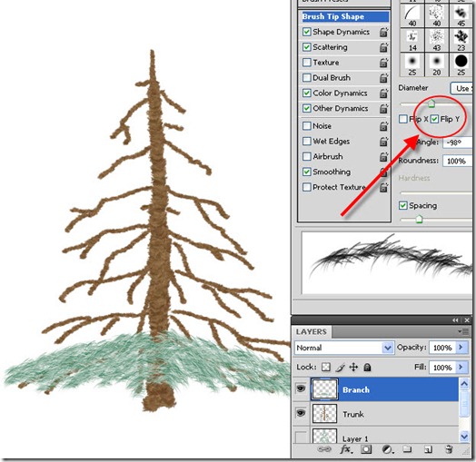Image resolution: width=476 pixels, height=462 pixels.
Task: Select the Branch layer
Action: [x=384, y=389]
